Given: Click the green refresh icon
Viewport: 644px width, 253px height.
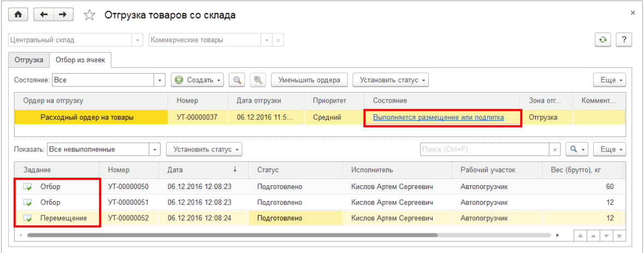Looking at the screenshot, I should pos(602,40).
